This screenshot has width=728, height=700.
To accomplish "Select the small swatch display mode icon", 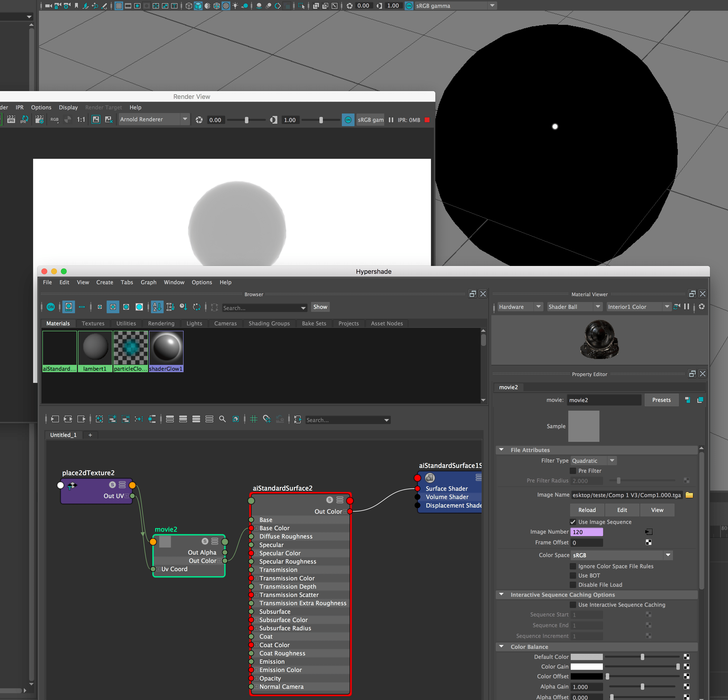I will [100, 307].
